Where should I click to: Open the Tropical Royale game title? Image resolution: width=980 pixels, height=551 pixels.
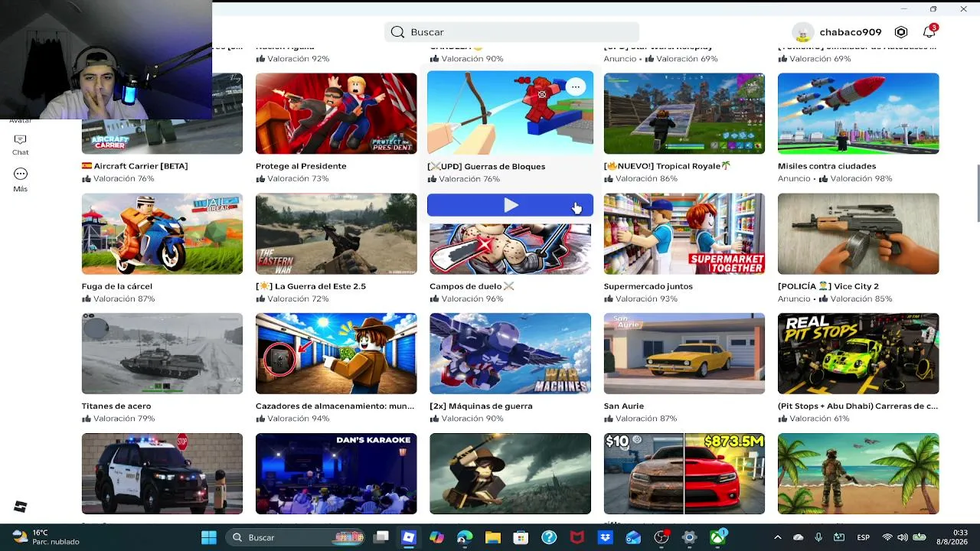click(668, 166)
